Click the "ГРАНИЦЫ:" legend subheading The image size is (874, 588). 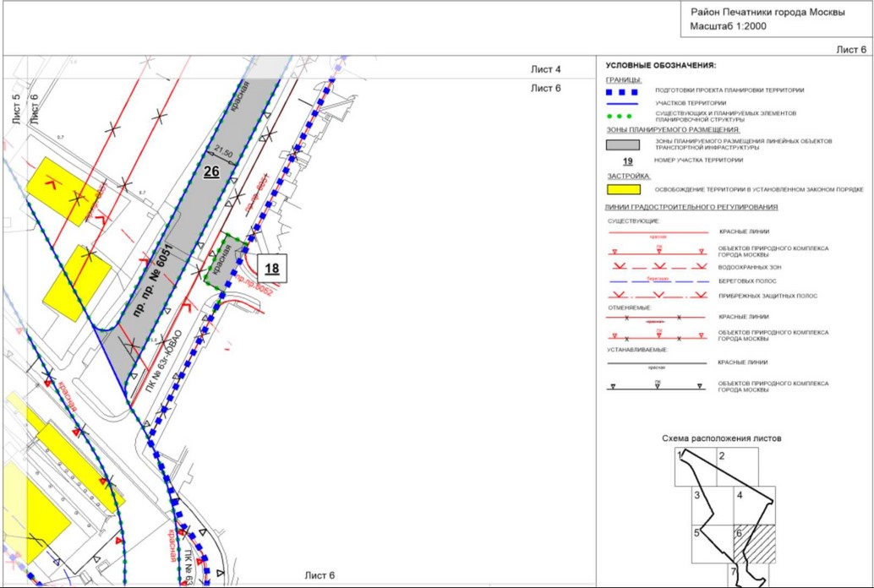click(624, 80)
